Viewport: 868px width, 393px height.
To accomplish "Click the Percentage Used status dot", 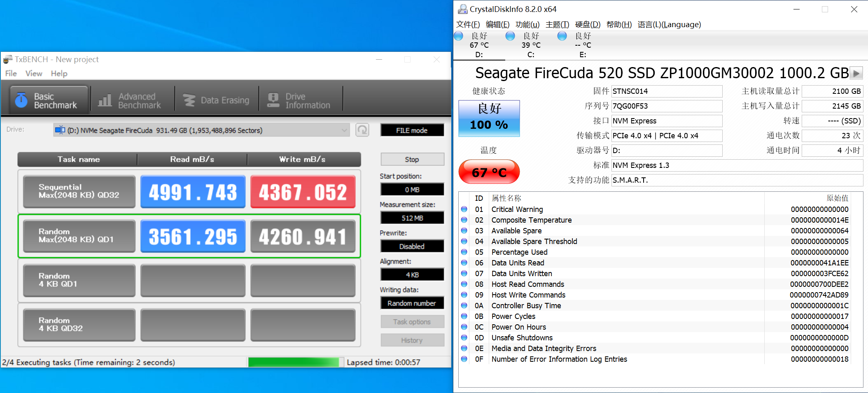I will 464,252.
